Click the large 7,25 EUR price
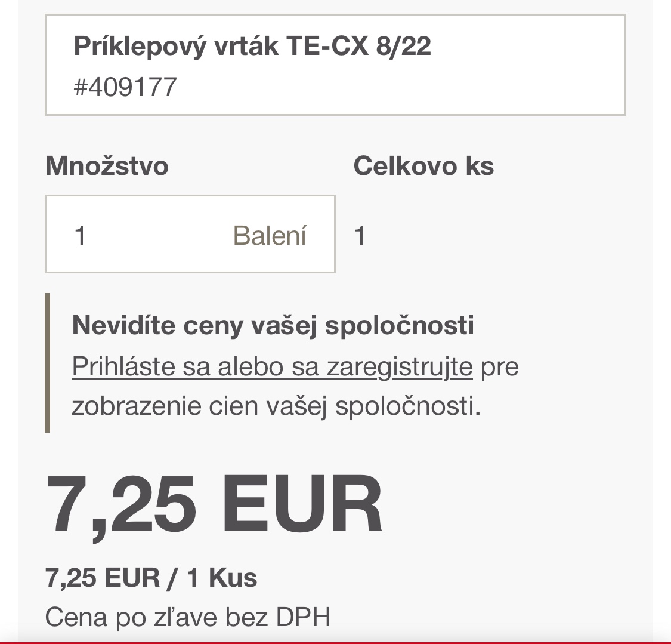This screenshot has height=644, width=671. click(214, 505)
